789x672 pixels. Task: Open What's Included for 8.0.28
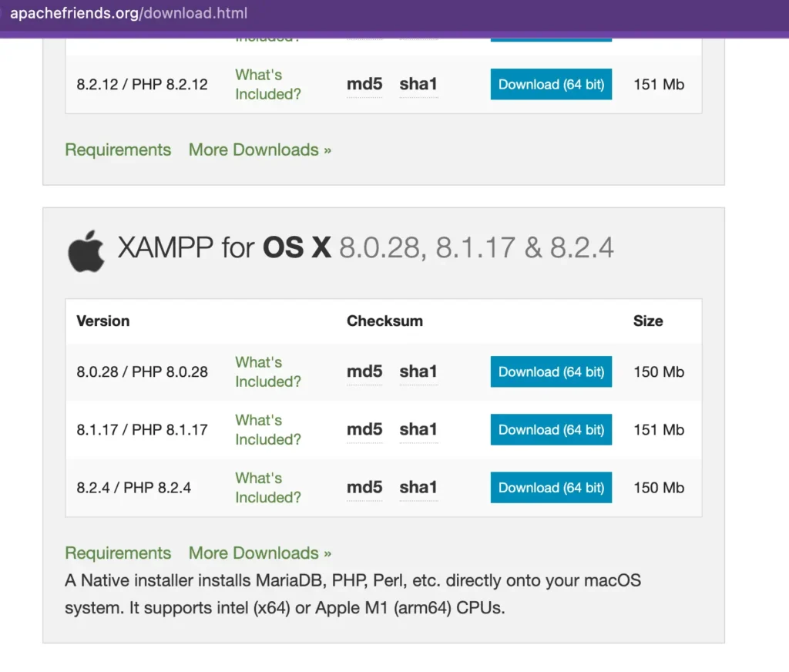[x=267, y=371]
